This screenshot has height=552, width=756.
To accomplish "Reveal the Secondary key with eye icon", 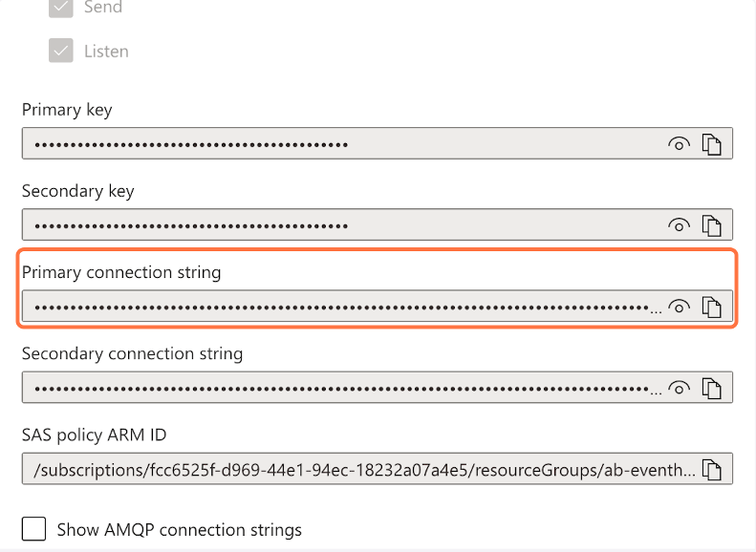I will tap(679, 225).
